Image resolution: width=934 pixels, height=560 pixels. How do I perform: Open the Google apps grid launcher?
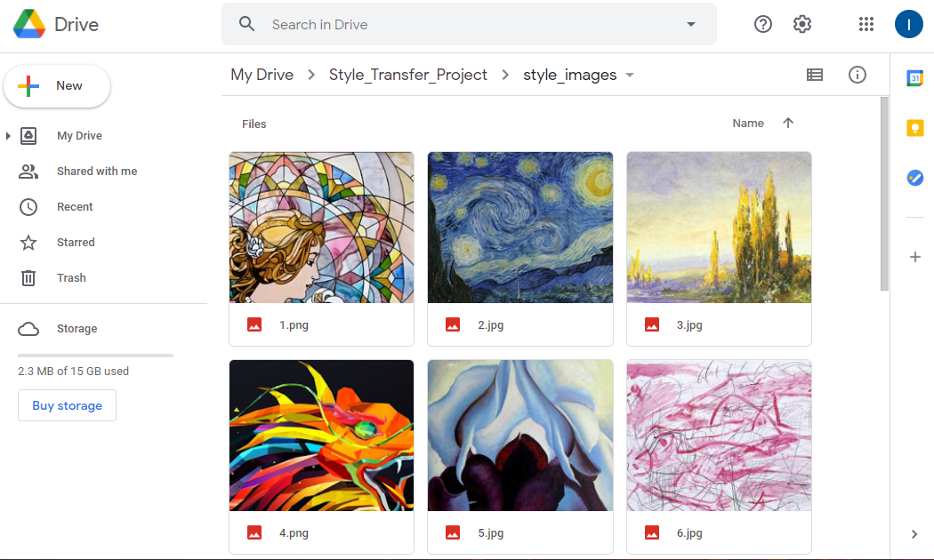(x=866, y=24)
